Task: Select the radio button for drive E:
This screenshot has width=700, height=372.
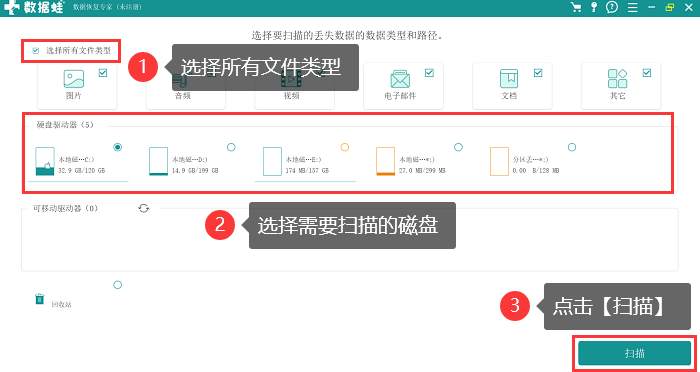Action: click(345, 147)
